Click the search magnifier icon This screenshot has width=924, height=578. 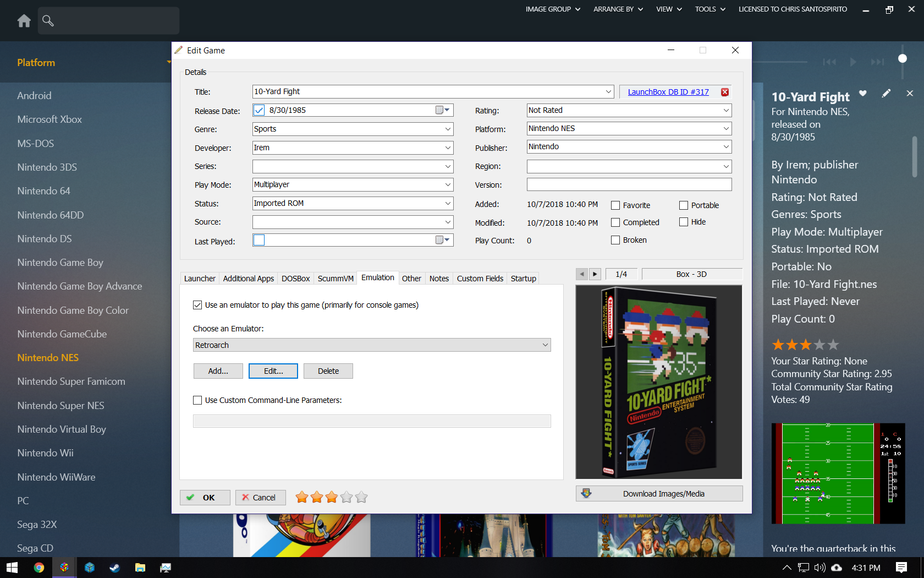48,21
